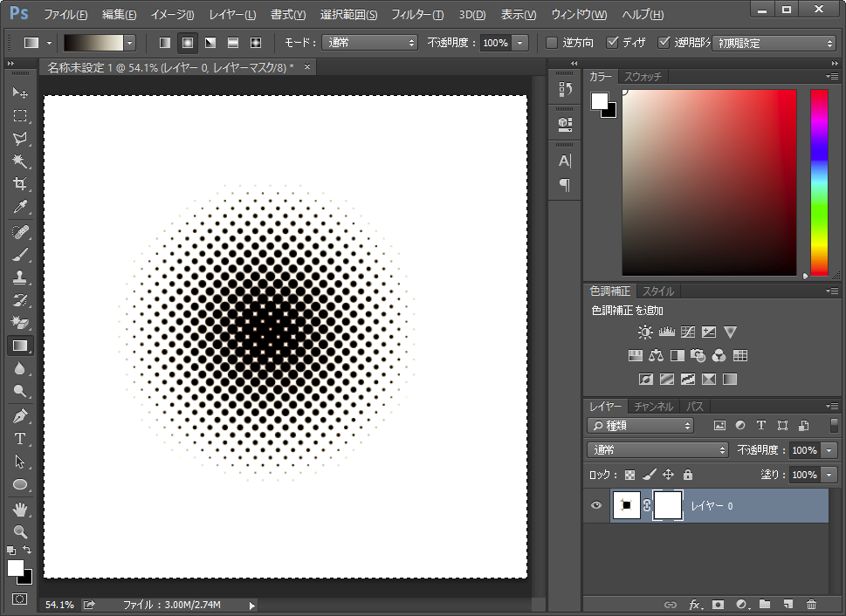Image resolution: width=846 pixels, height=616 pixels.
Task: Select the Magic Wand tool
Action: pos(20,161)
